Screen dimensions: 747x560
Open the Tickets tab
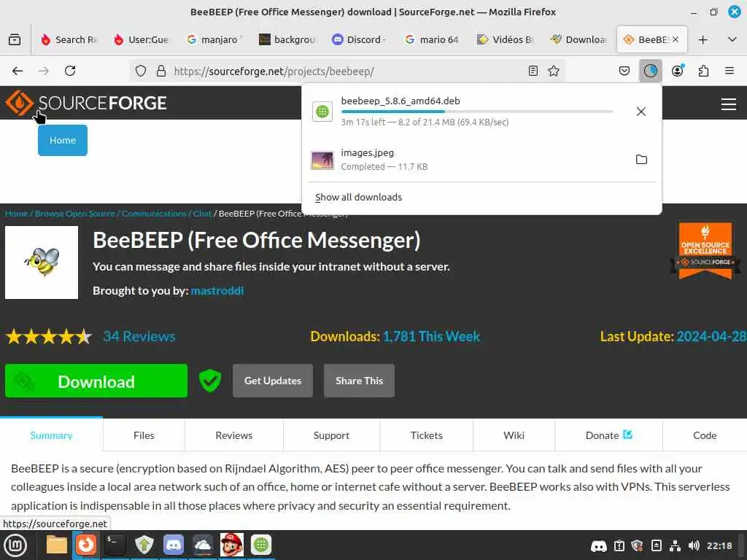tap(426, 435)
